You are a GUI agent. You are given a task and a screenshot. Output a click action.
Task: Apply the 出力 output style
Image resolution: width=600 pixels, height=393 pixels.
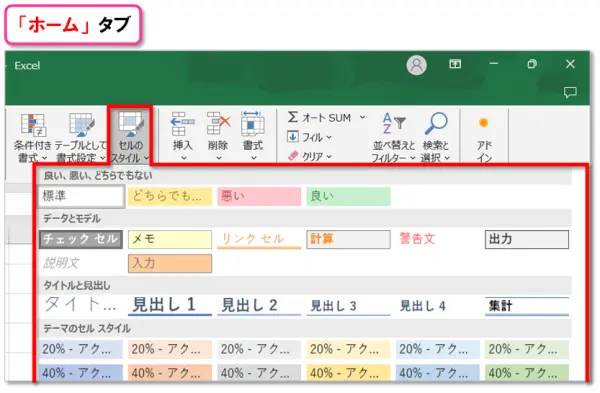pos(527,239)
